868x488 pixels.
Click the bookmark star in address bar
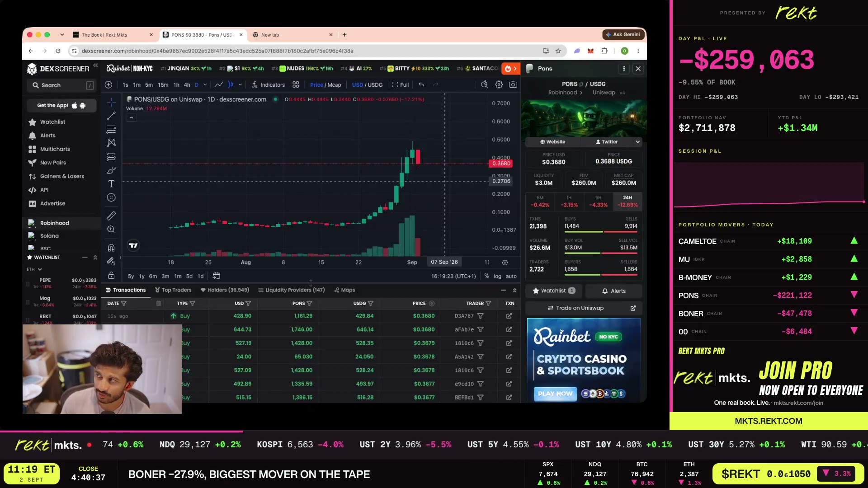tap(558, 51)
